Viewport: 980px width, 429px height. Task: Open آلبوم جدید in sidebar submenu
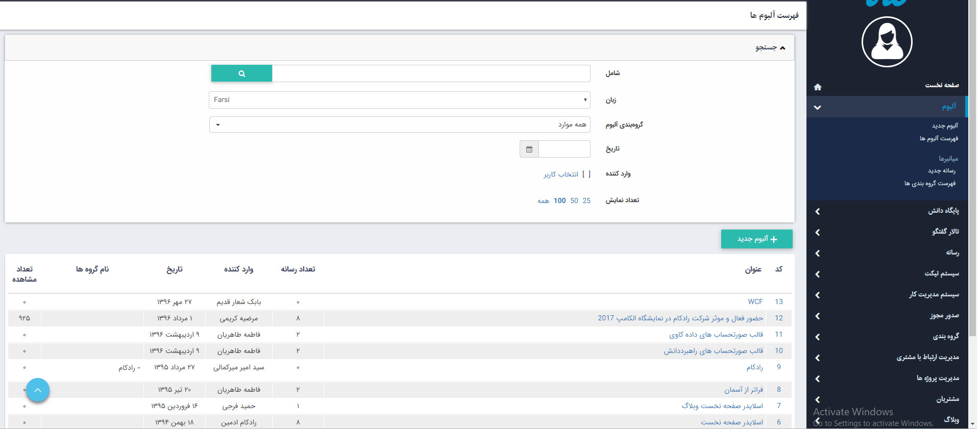point(944,125)
